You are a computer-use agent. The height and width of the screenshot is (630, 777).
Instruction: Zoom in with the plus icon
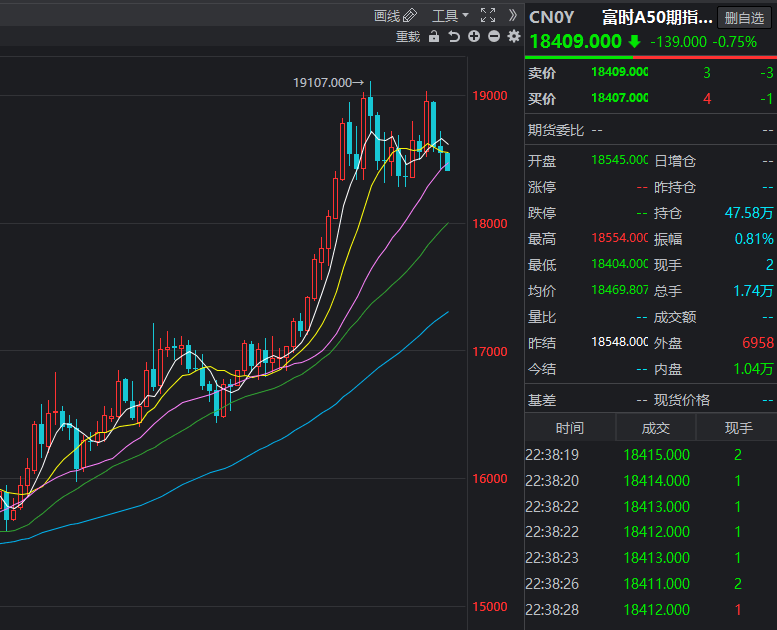point(474,36)
